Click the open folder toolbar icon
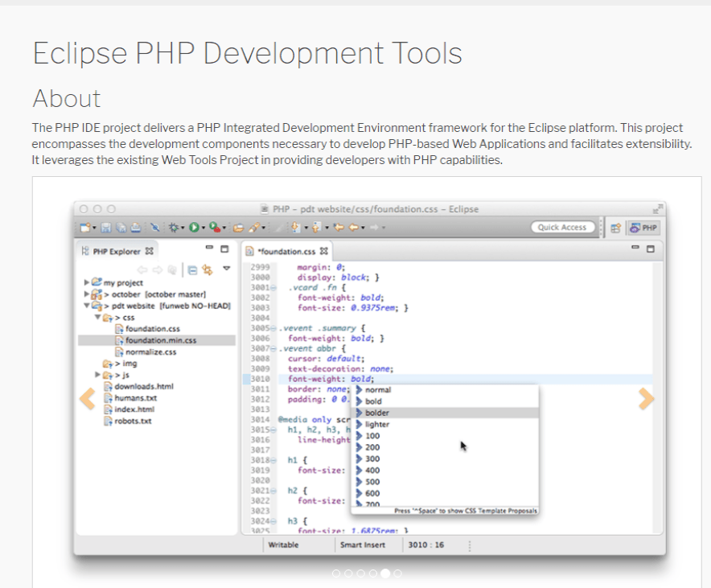 (x=239, y=228)
